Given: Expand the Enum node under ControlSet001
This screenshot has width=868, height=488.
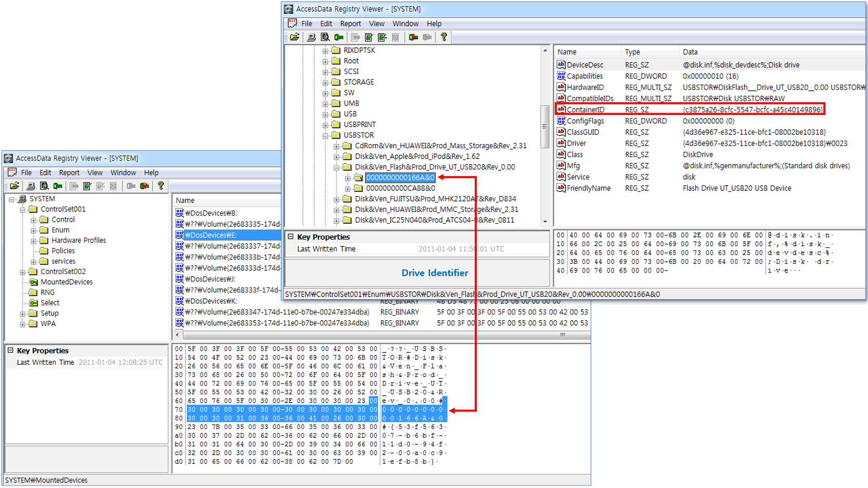Looking at the screenshot, I should tap(33, 230).
